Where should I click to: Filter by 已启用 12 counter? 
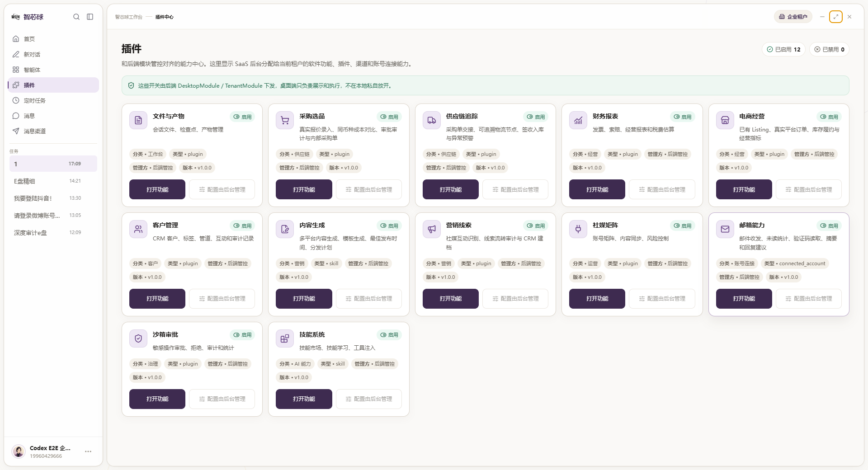783,49
